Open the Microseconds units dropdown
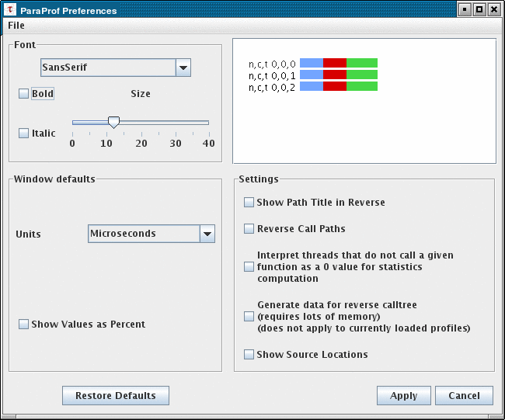This screenshot has height=420, width=505. pos(151,234)
